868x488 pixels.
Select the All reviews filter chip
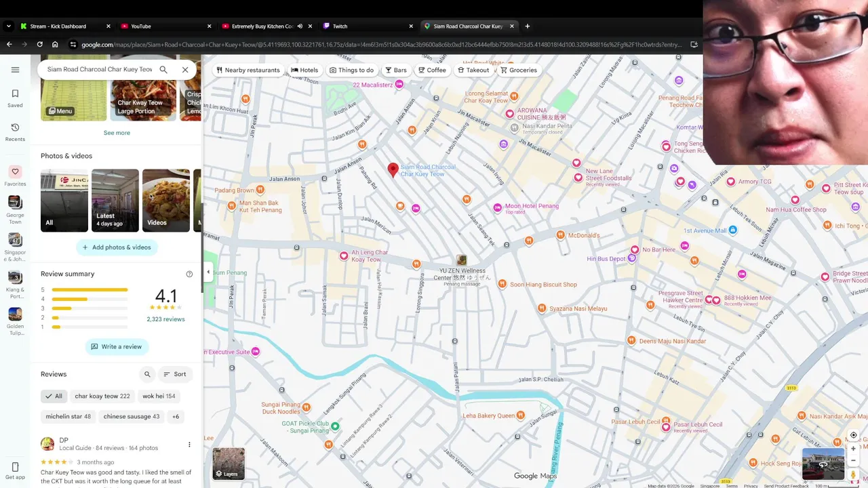tap(54, 396)
